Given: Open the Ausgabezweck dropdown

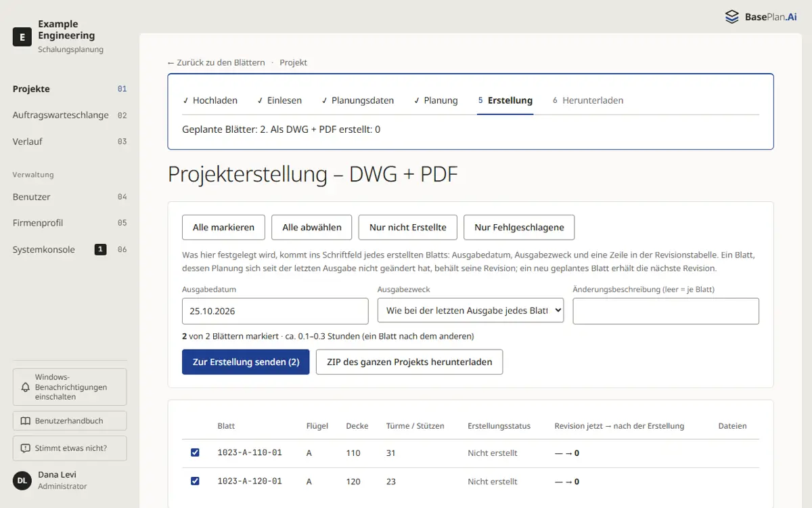Looking at the screenshot, I should coord(470,311).
